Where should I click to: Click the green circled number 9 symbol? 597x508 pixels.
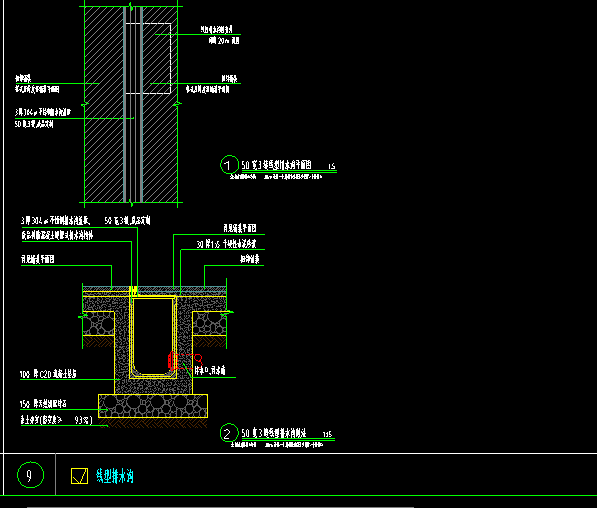[30, 474]
